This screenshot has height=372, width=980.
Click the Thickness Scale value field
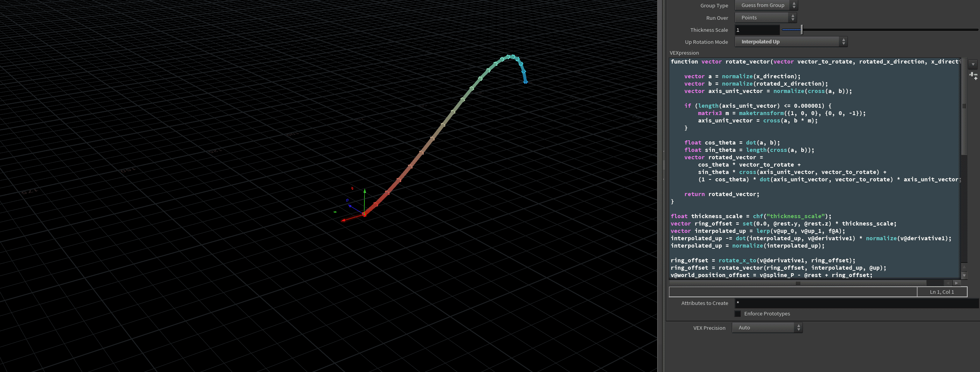tap(756, 30)
